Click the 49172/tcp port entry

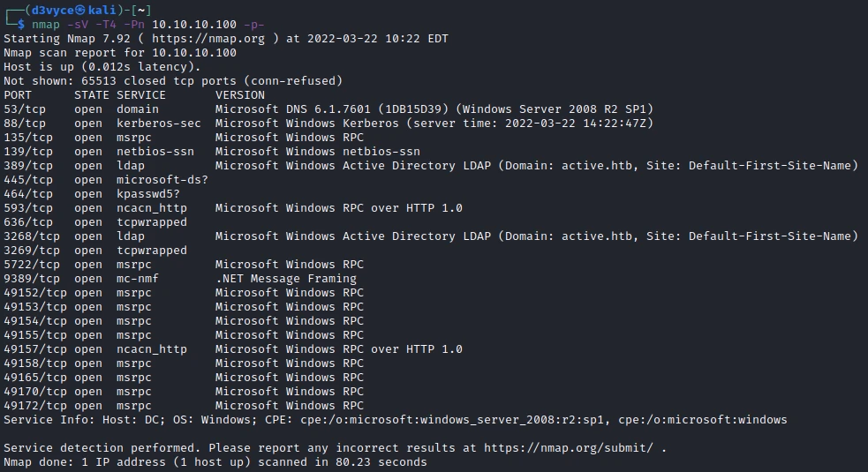pos(35,406)
